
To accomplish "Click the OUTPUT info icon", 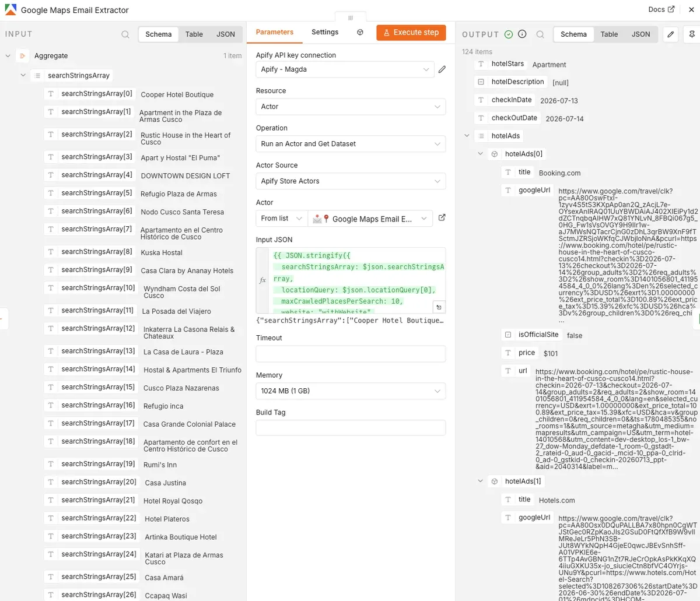I will [x=522, y=34].
